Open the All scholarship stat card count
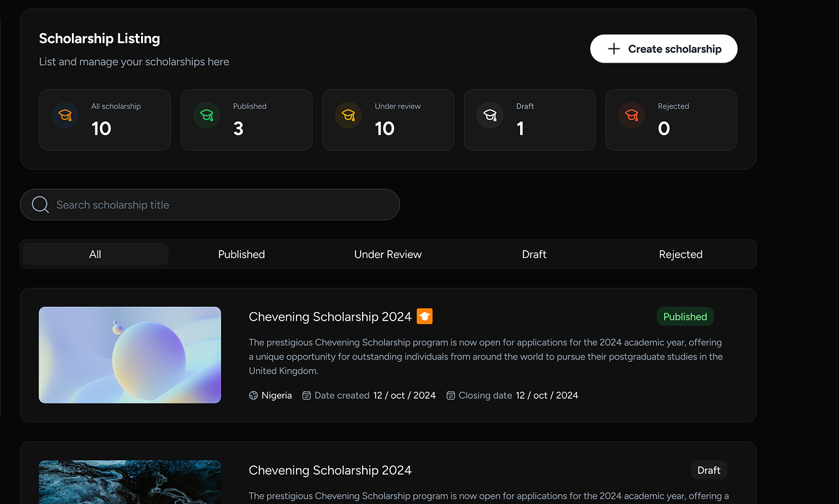The height and width of the screenshot is (504, 839). pyautogui.click(x=101, y=129)
